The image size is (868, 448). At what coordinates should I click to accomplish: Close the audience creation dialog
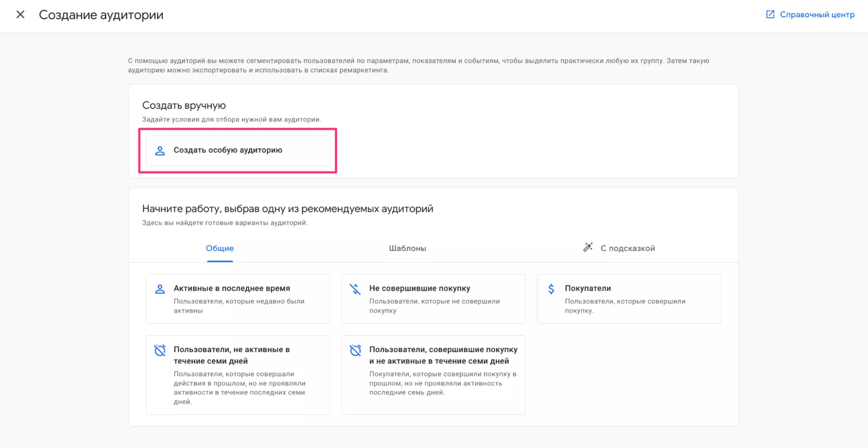point(20,15)
